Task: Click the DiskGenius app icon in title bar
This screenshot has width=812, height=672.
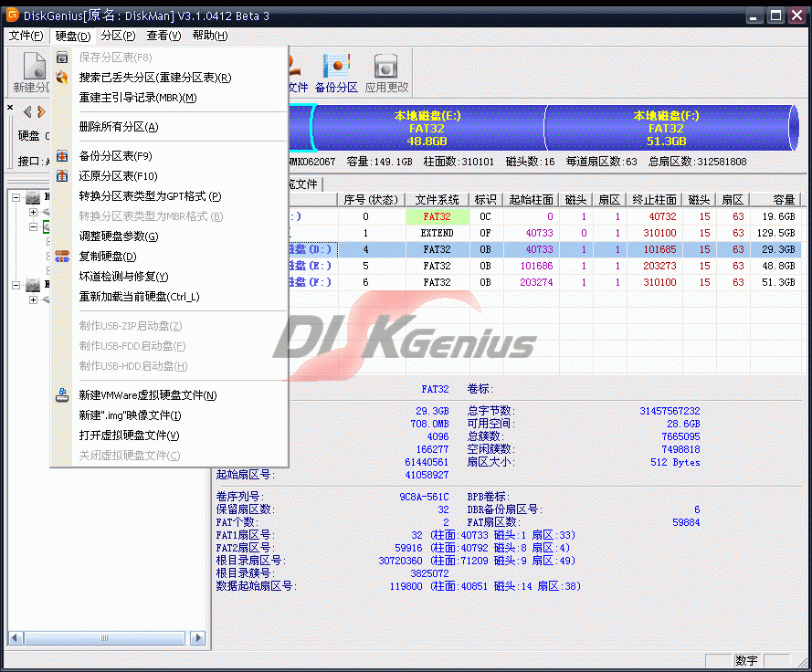Action: [x=13, y=15]
